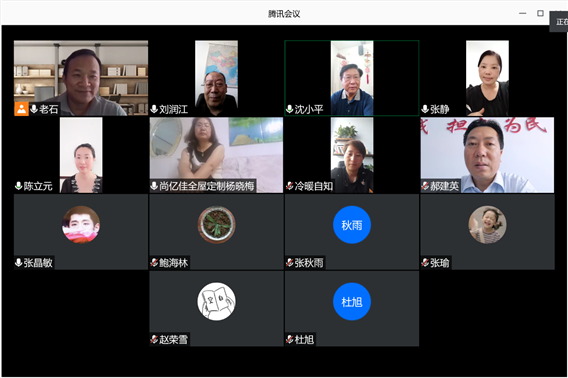Click 沈小平's microphone icon

[289, 109]
